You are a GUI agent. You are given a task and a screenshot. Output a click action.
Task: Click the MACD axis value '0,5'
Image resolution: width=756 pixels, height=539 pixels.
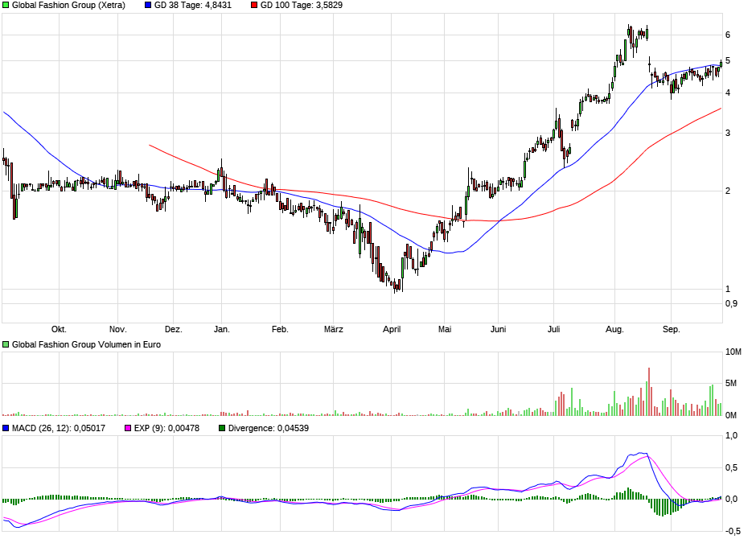point(731,468)
